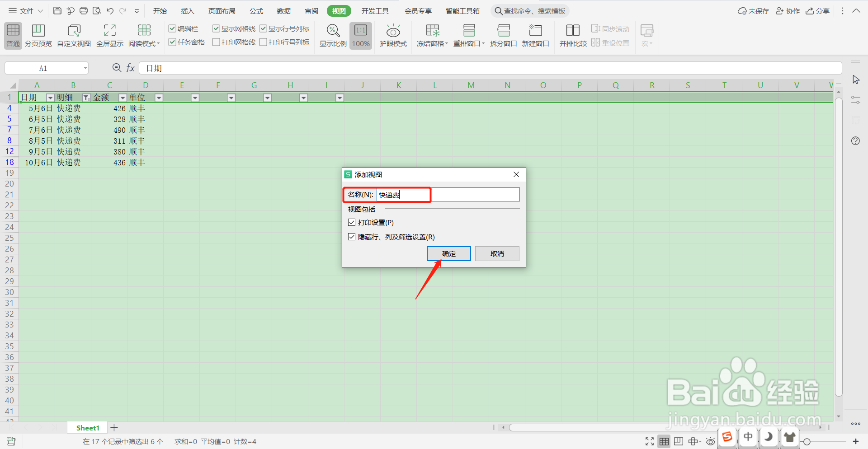Click the 协作 collaborate button
Screen dimensions: 868x449
click(788, 11)
